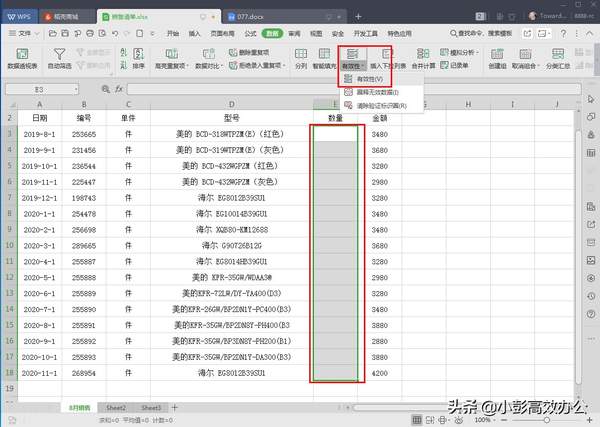Click the 自动筛选 auto filter icon
Image resolution: width=600 pixels, height=427 pixels.
click(x=59, y=55)
